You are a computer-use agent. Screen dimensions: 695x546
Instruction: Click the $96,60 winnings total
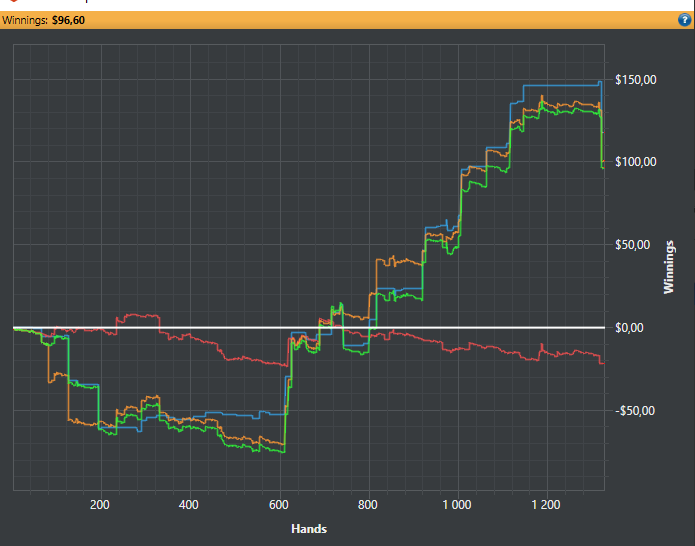tap(68, 20)
